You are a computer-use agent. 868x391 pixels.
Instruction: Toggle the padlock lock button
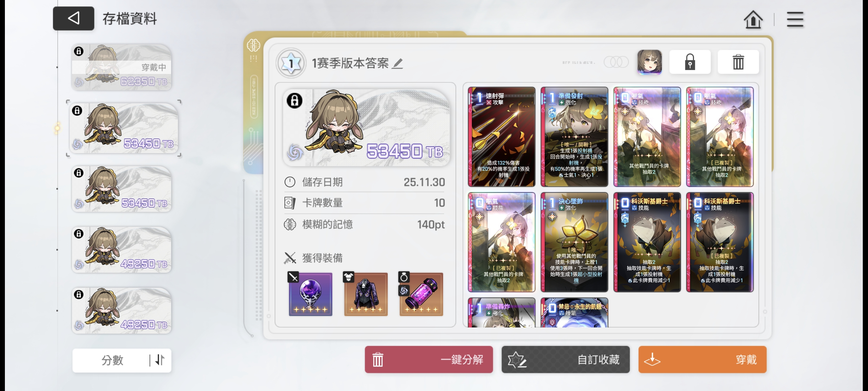pos(690,62)
